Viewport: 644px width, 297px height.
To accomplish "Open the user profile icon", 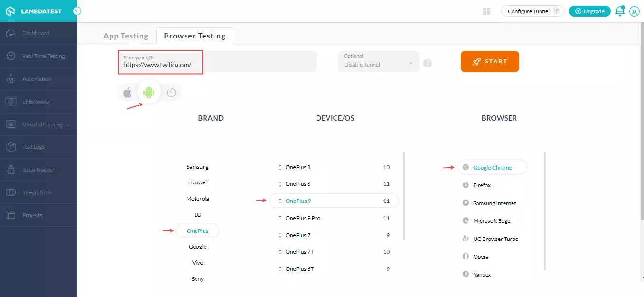I will coord(635,11).
